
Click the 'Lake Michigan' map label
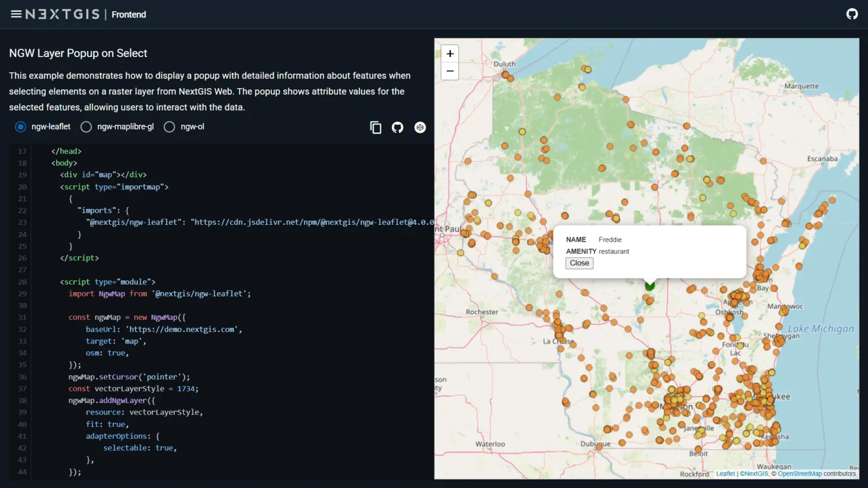[x=821, y=329]
